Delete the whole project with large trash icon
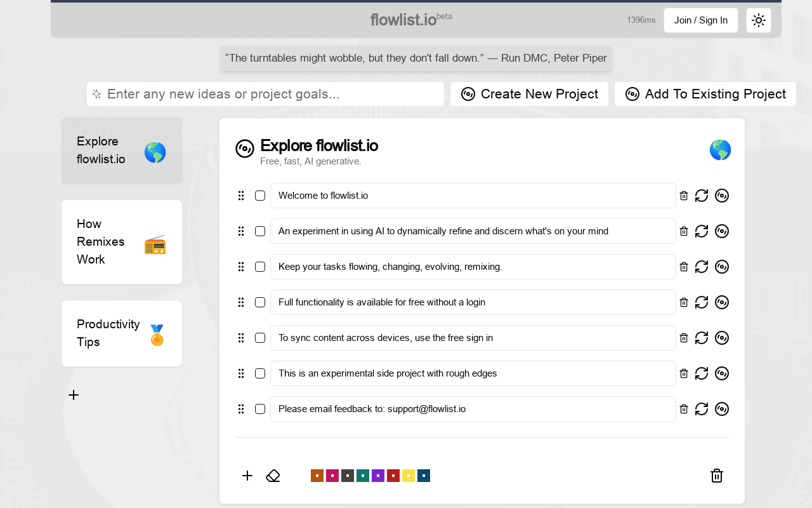This screenshot has height=508, width=812. pos(717,476)
